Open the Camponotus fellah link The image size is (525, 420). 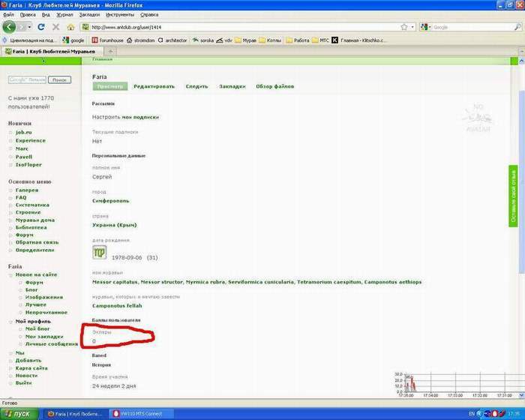coord(116,306)
